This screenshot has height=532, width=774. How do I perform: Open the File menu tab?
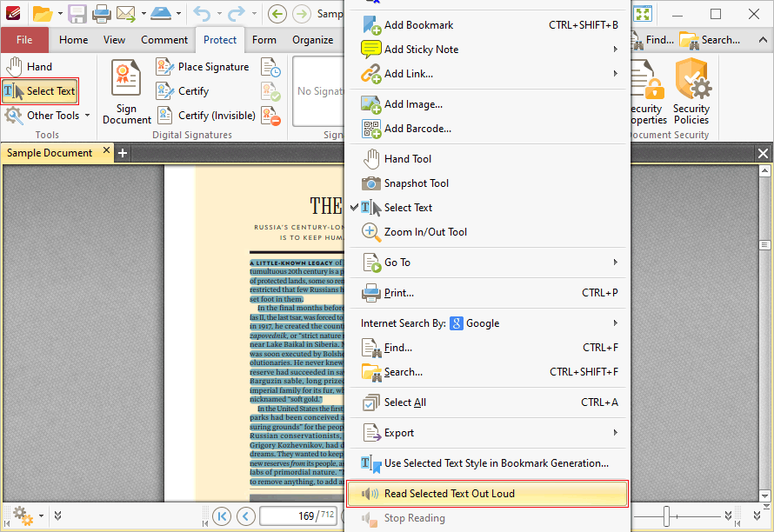click(24, 40)
